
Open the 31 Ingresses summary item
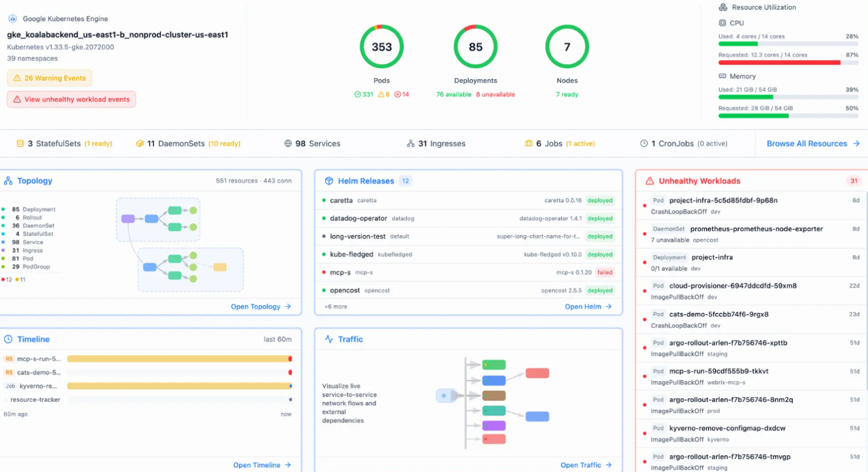pyautogui.click(x=436, y=144)
